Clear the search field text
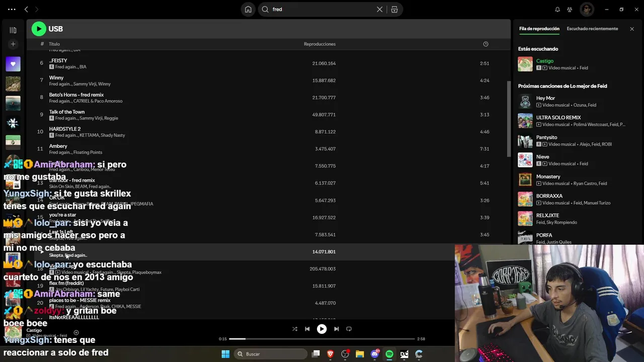This screenshot has width=644, height=362. click(x=379, y=9)
